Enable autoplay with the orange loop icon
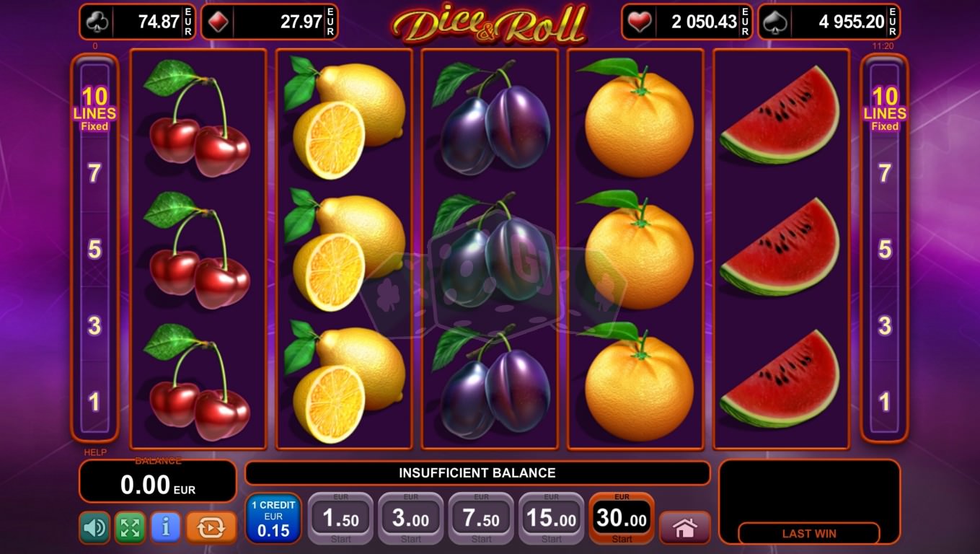The width and height of the screenshot is (980, 554). click(x=211, y=527)
